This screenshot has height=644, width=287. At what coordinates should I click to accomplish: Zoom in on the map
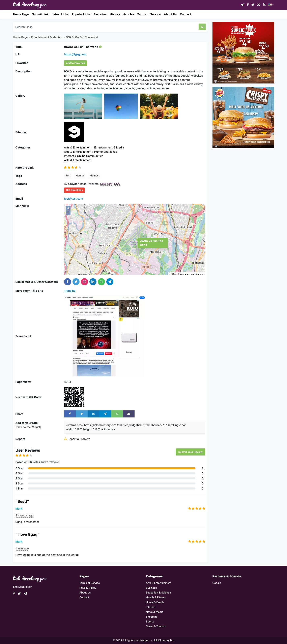[68, 208]
